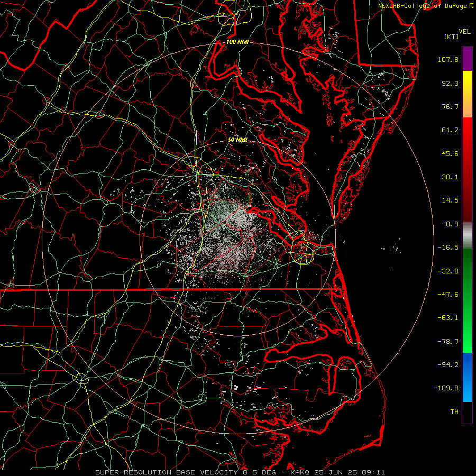Click the 25 JUN 25 09:11 timestamp
This screenshot has width=476, height=476.
pos(350,472)
